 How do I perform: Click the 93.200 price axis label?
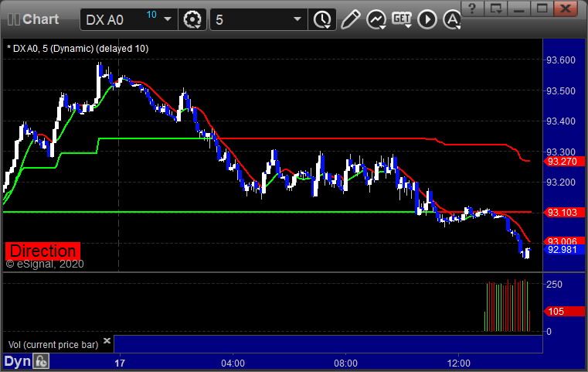point(561,183)
